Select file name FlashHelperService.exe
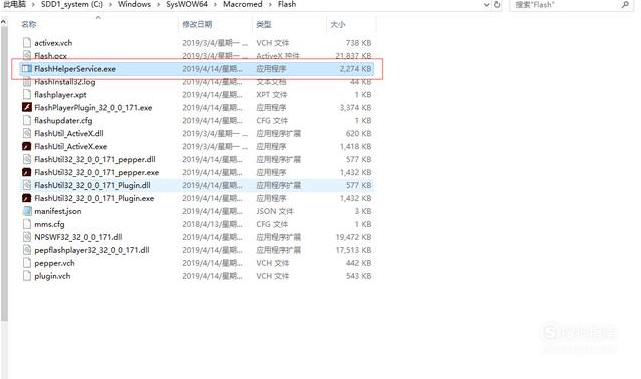The height and width of the screenshot is (379, 641). pos(75,69)
